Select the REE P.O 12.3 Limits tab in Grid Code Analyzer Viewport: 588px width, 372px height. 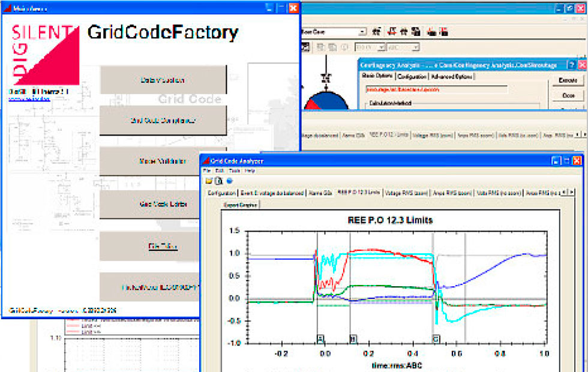359,192
